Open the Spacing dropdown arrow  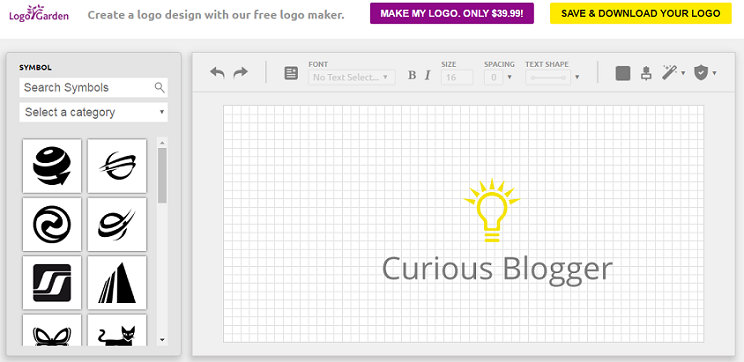tap(510, 77)
